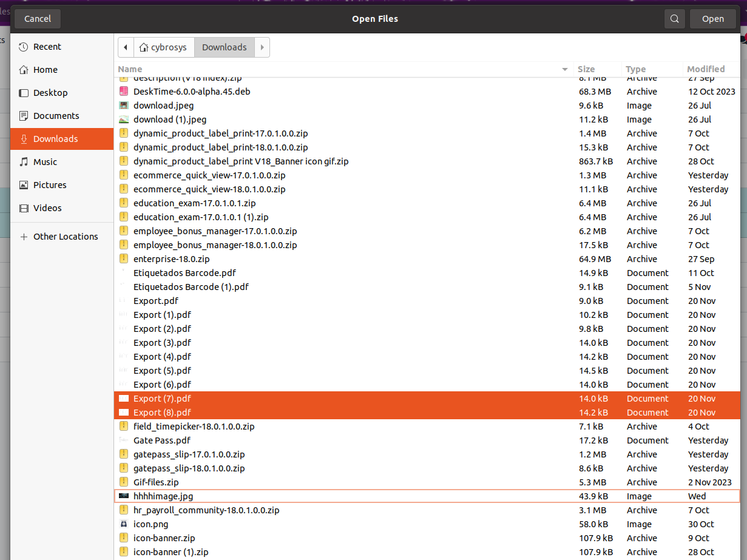Click the hhhhimage.jpg thumbnail icon
This screenshot has height=560, width=747.
click(x=124, y=496)
